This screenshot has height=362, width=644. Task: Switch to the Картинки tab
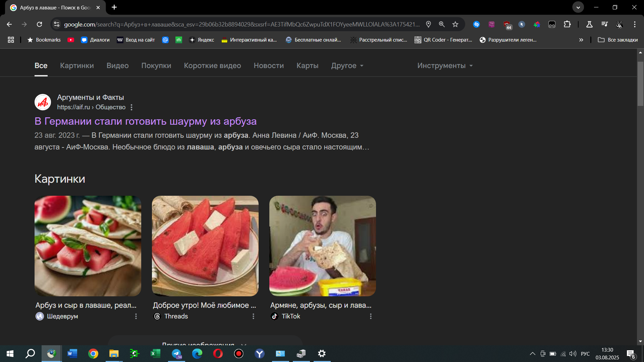[x=77, y=66]
